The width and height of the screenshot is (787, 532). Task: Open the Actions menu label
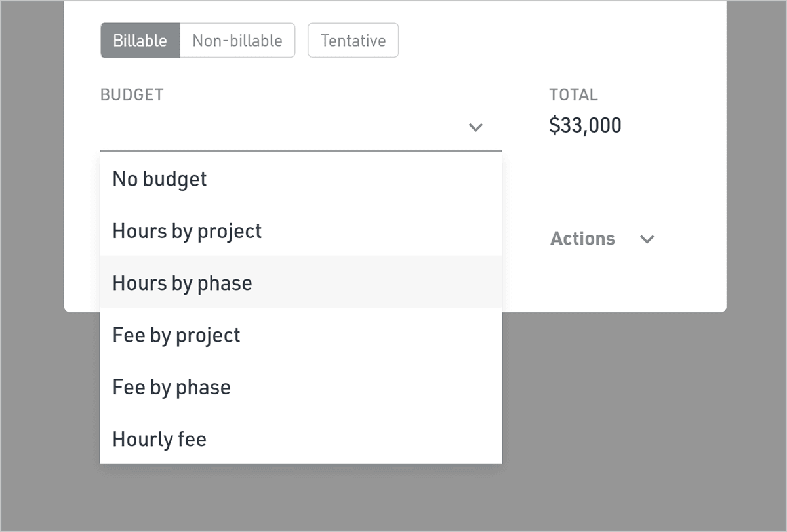pyautogui.click(x=582, y=239)
